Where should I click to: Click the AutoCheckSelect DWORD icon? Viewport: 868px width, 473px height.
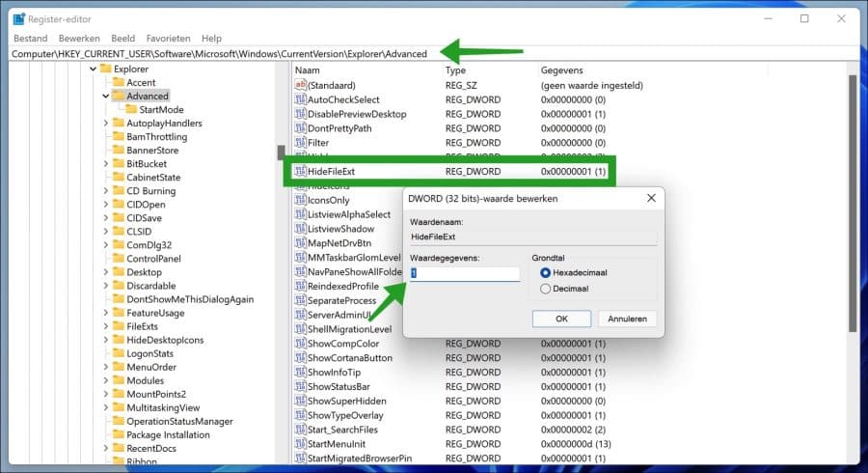(x=301, y=99)
